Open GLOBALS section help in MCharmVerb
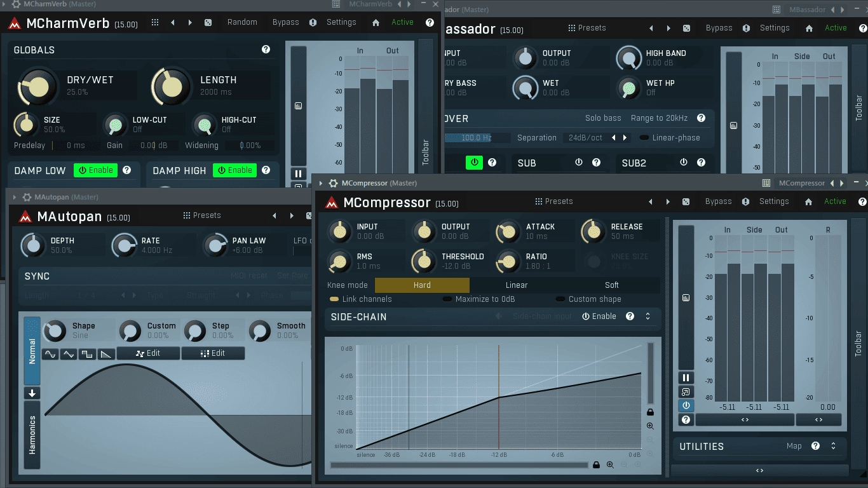This screenshot has width=868, height=488. (x=266, y=50)
